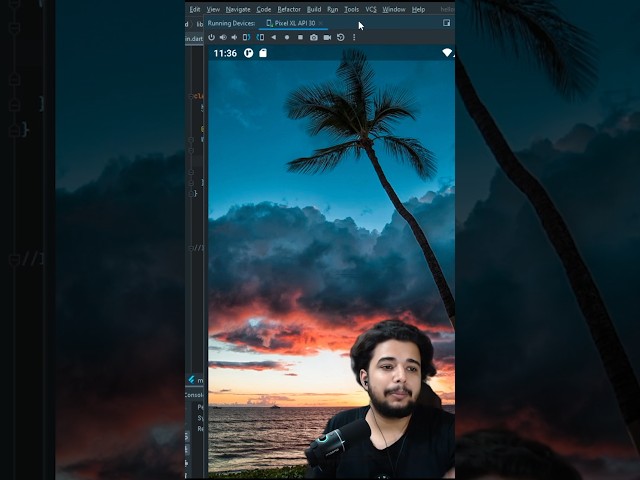The height and width of the screenshot is (480, 640).
Task: Select the Pixel XL API 30 tab
Action: click(x=291, y=23)
